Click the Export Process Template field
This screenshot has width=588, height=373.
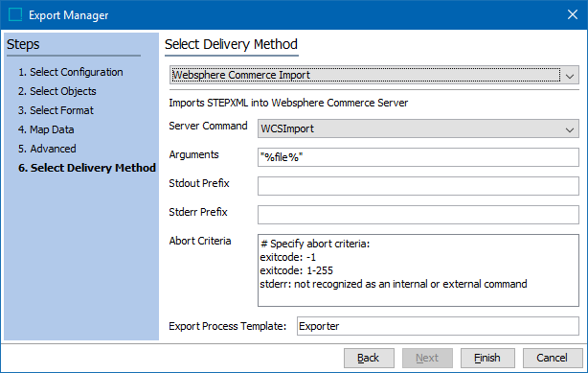coord(438,326)
